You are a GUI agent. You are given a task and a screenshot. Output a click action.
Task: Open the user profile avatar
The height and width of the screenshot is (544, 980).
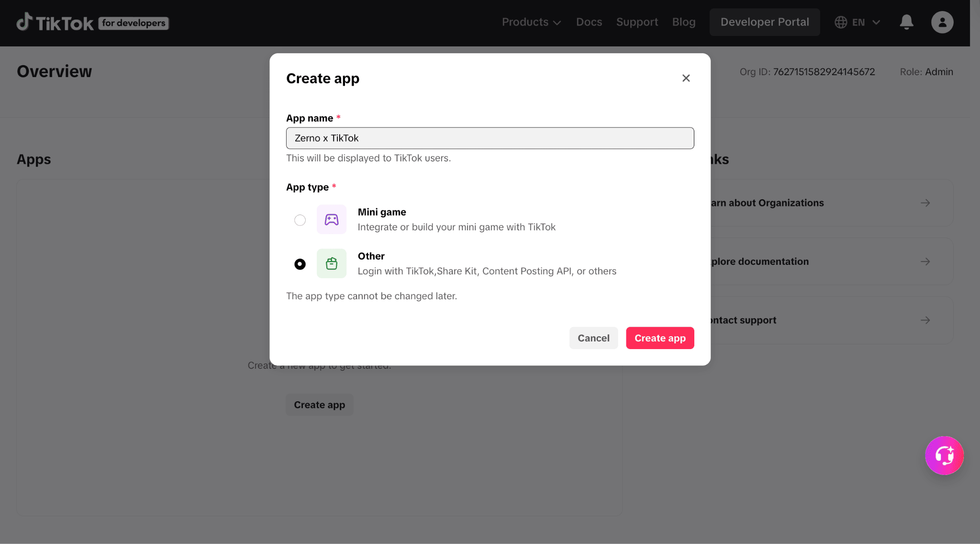(x=942, y=22)
